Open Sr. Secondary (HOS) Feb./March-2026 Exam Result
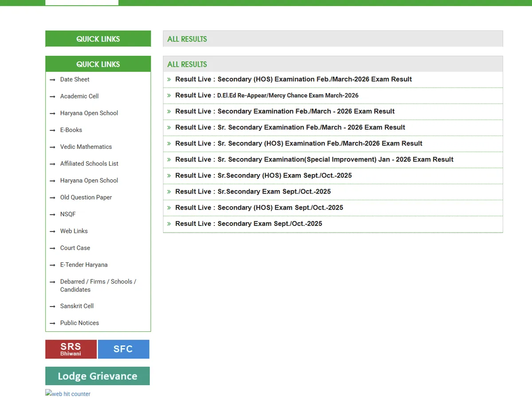This screenshot has width=532, height=400. point(299,144)
